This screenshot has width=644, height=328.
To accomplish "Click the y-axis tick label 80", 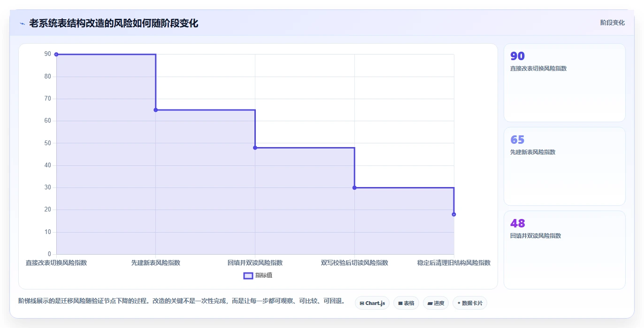I will point(47,76).
